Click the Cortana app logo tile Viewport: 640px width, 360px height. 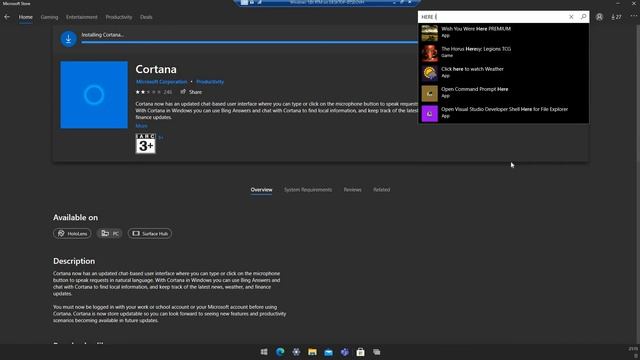point(94,95)
